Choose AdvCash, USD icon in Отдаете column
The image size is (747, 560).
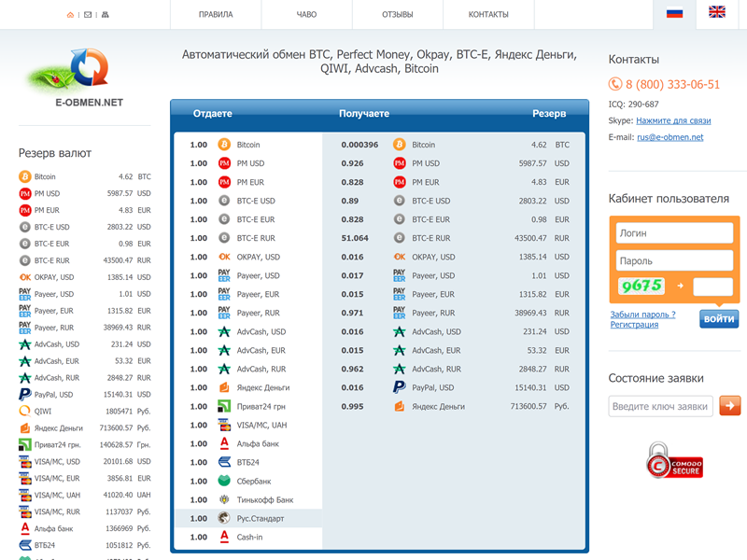tap(224, 331)
